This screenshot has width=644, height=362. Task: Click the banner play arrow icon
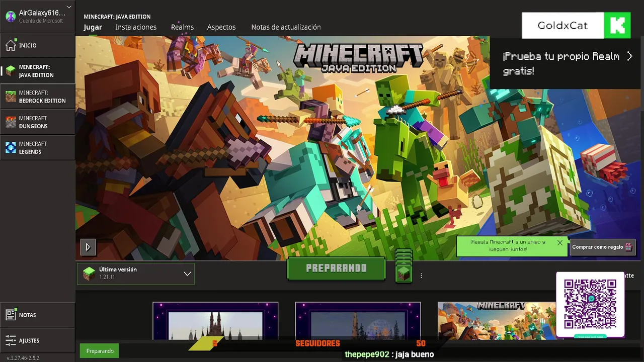[88, 247]
